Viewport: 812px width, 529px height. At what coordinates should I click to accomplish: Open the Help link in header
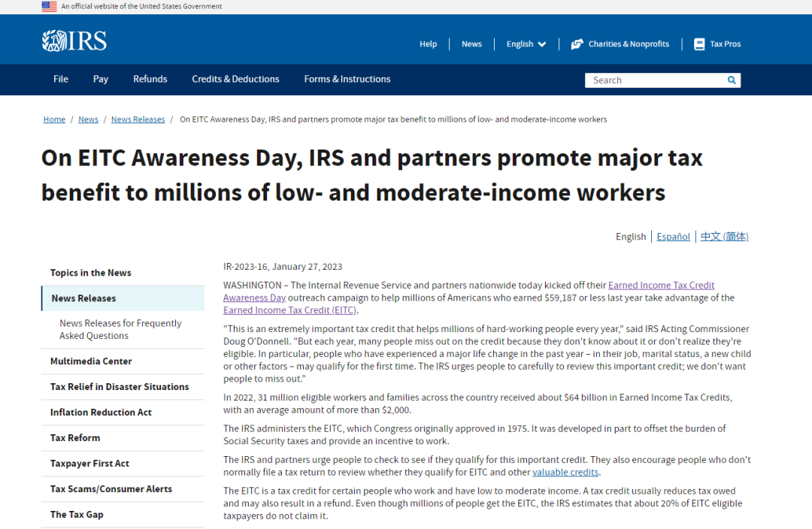click(x=429, y=44)
